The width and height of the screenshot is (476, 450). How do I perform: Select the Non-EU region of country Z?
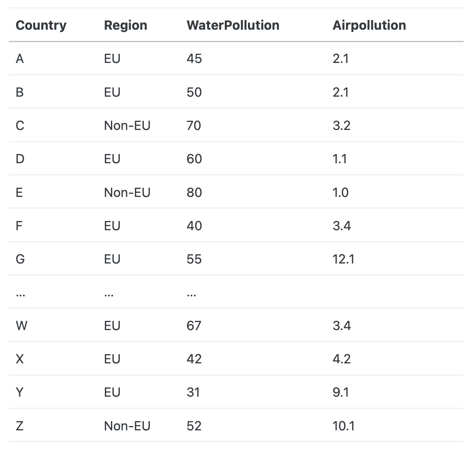point(127,426)
